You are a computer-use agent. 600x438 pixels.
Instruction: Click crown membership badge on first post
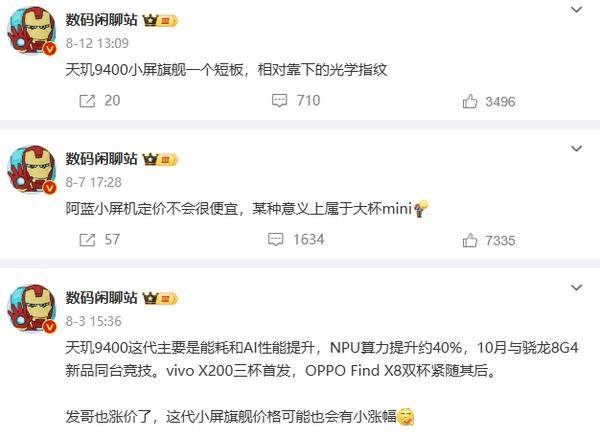[160, 20]
